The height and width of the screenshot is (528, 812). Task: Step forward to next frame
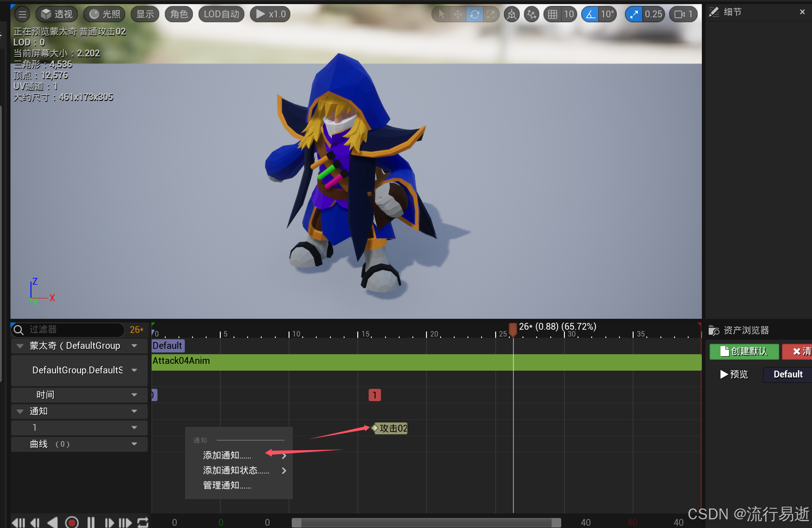pos(109,523)
